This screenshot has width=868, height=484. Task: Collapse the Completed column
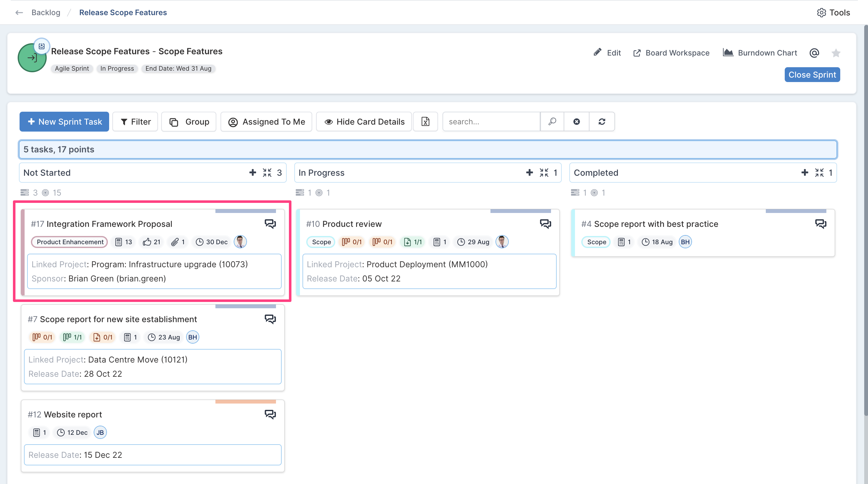819,173
